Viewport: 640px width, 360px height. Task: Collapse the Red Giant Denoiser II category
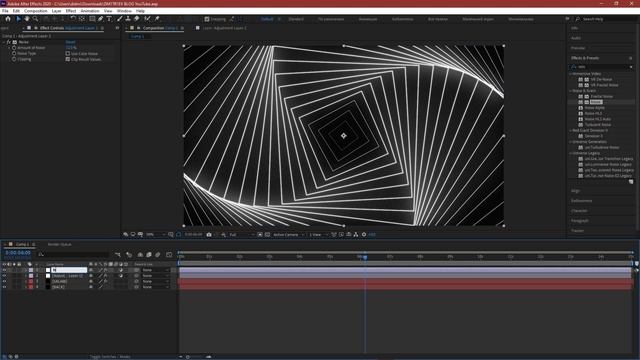click(571, 131)
